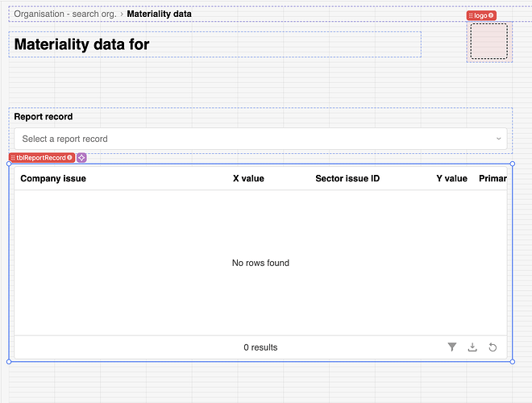The height and width of the screenshot is (403, 532).
Task: Grab the bottom-right resize handle of the table
Action: click(x=513, y=362)
